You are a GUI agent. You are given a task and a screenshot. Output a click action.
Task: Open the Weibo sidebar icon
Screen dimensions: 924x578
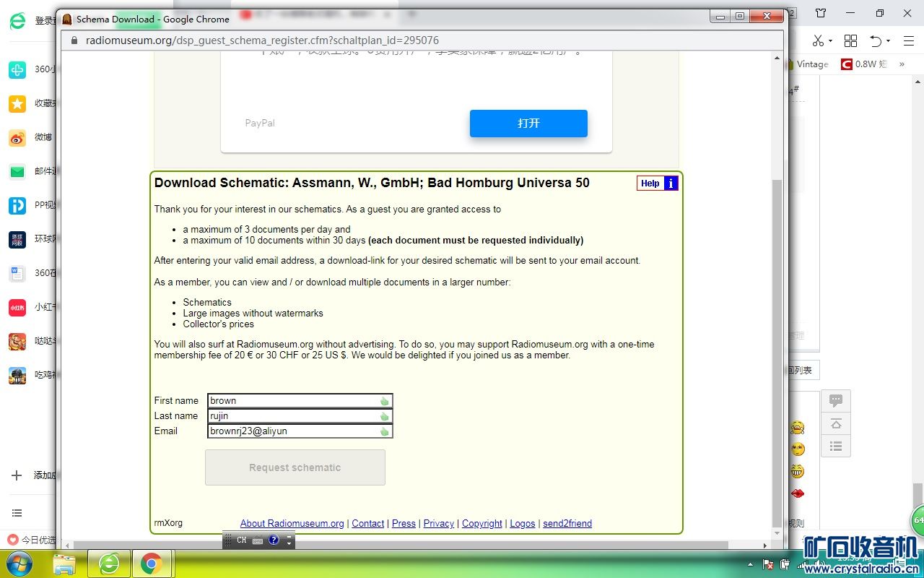(17, 137)
